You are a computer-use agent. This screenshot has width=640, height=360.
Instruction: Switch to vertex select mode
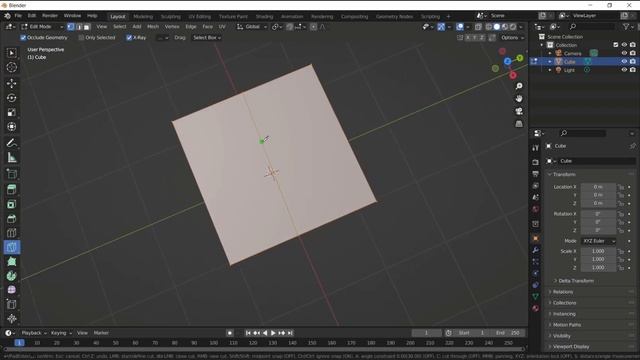tap(71, 27)
